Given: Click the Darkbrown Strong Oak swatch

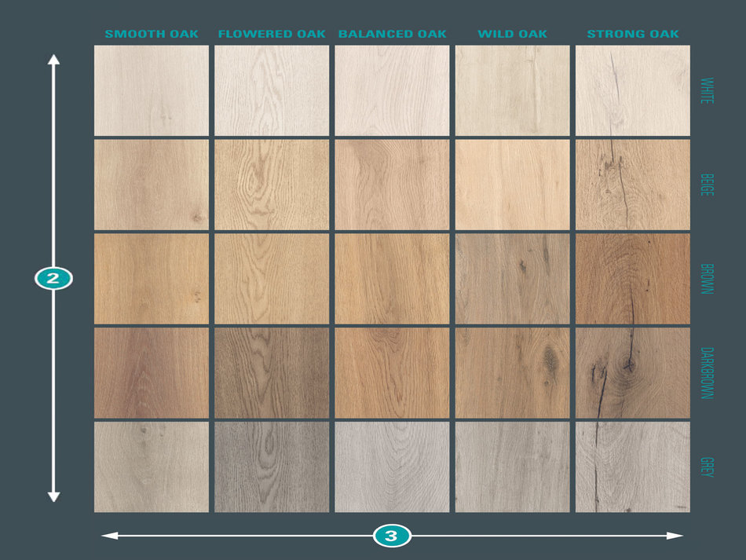Looking at the screenshot, I should pos(633,373).
